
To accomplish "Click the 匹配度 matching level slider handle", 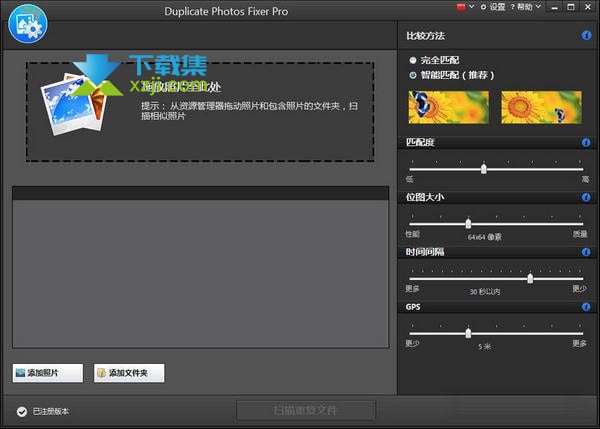I will click(x=484, y=169).
